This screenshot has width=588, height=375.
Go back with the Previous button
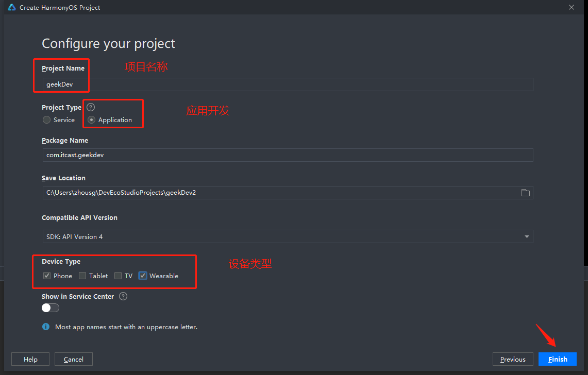pos(512,359)
